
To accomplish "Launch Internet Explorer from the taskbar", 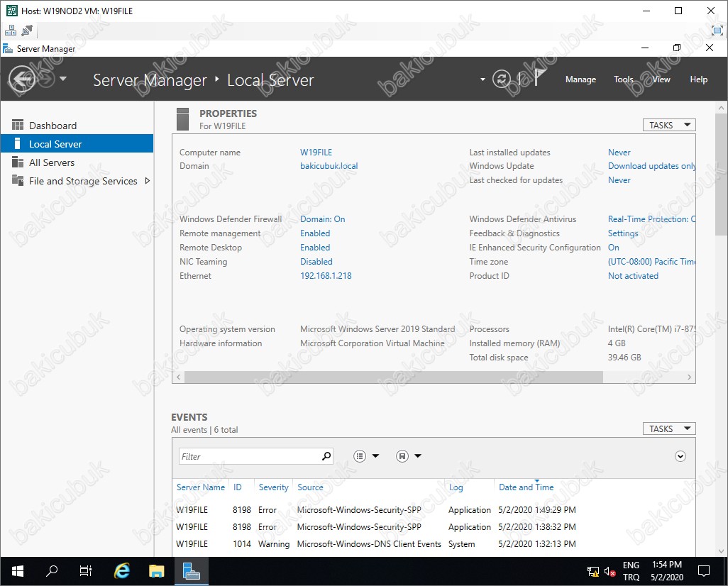I will (121, 571).
